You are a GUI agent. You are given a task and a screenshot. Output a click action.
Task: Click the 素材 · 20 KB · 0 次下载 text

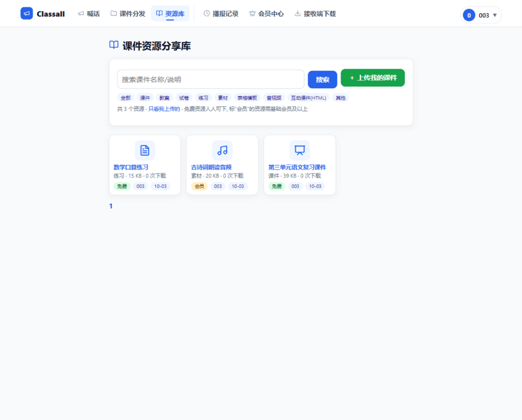pos(217,176)
